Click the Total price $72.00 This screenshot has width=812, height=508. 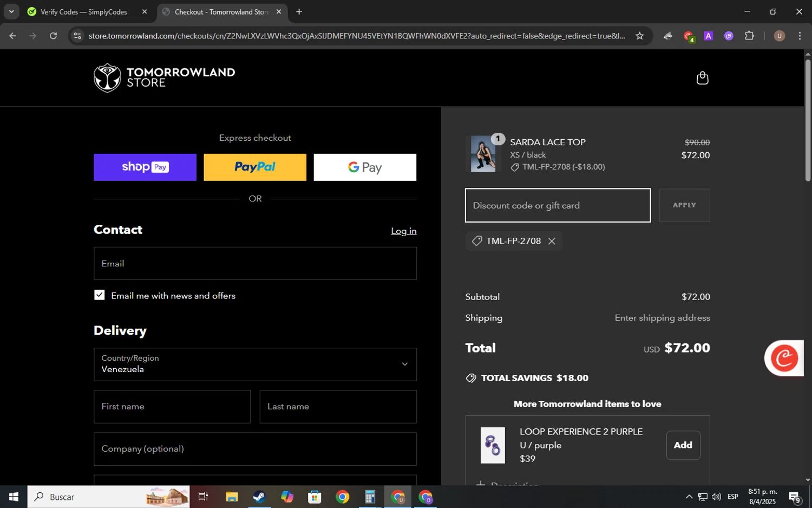(687, 348)
